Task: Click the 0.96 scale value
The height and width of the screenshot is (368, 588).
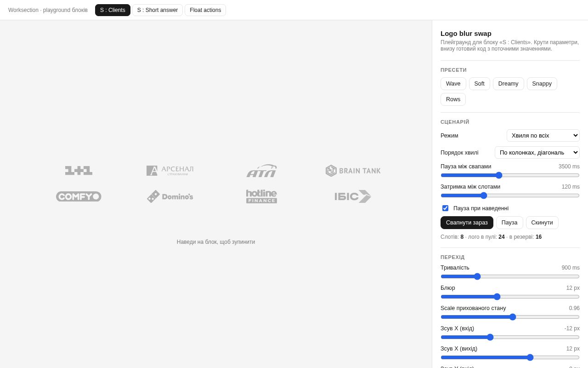Action: click(574, 308)
